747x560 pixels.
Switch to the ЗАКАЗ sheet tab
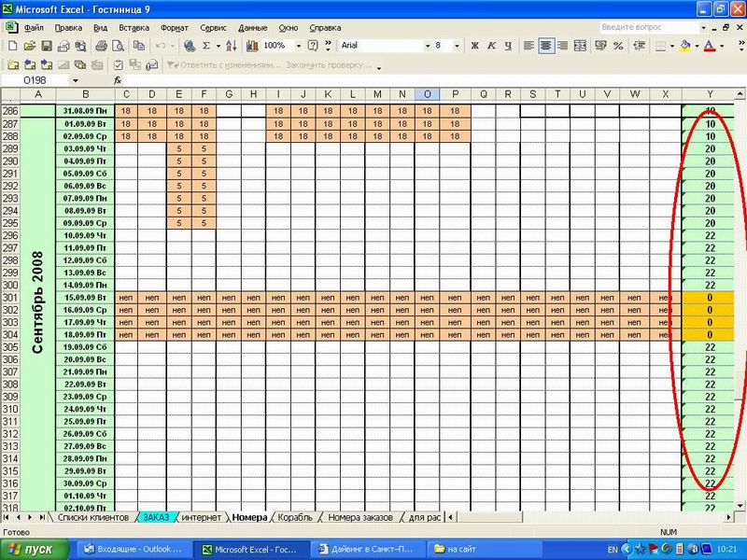(x=156, y=516)
